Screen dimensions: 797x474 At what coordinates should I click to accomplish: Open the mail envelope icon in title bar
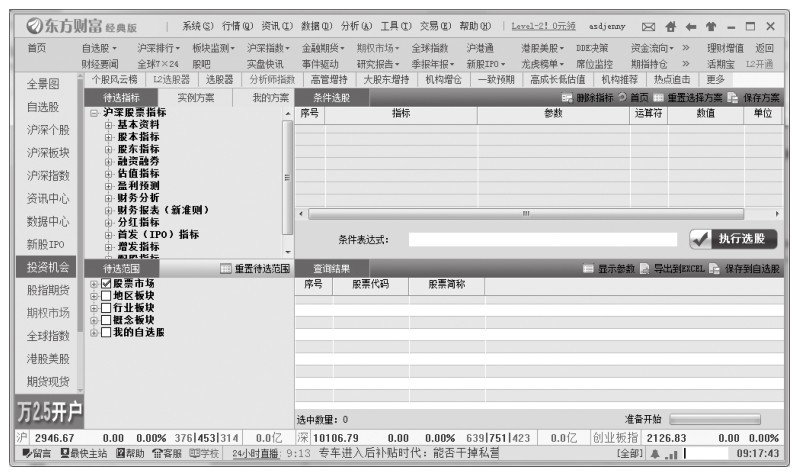tap(648, 26)
